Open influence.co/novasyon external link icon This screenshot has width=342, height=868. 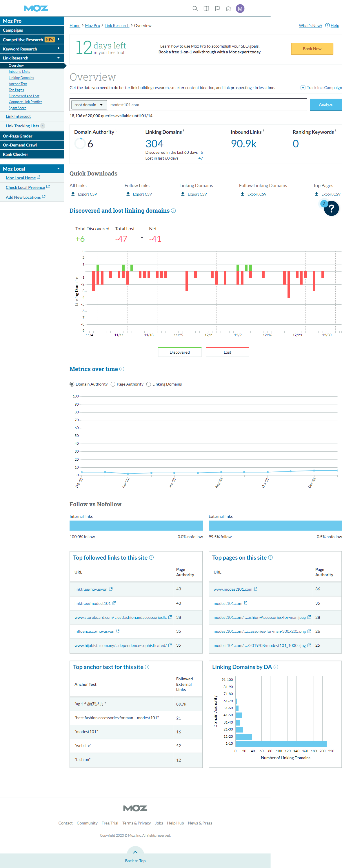(x=117, y=631)
